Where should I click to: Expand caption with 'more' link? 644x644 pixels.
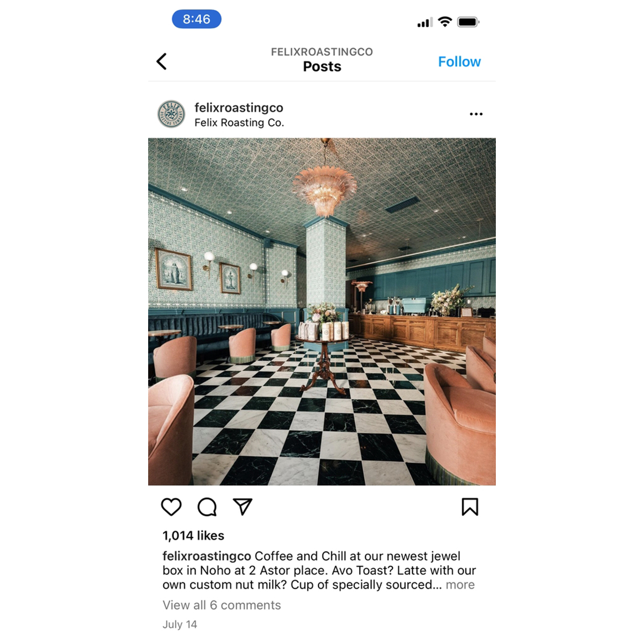pos(460,584)
